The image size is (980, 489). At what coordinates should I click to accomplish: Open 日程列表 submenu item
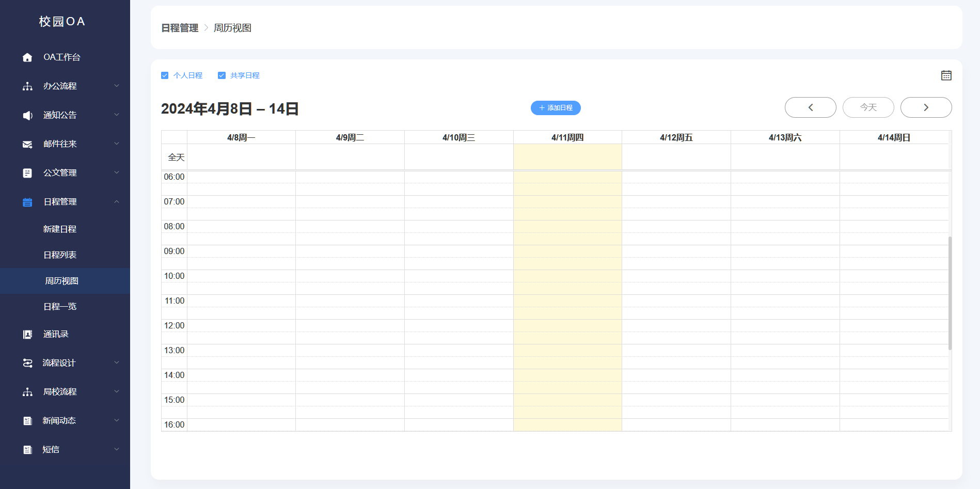tap(65, 255)
